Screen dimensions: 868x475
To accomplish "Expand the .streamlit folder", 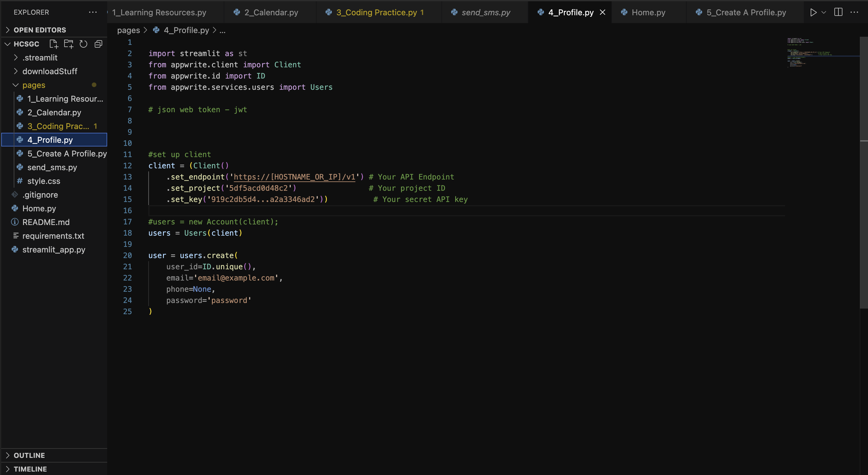I will pyautogui.click(x=40, y=58).
